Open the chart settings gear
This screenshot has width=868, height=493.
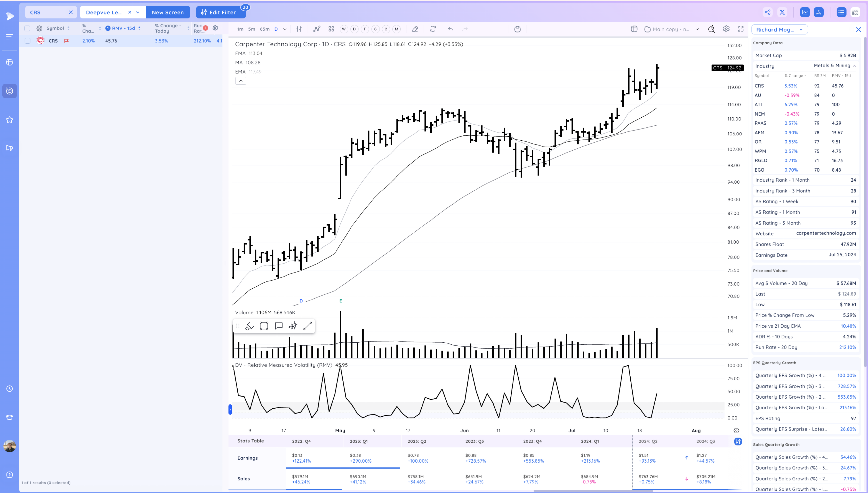[x=726, y=29]
